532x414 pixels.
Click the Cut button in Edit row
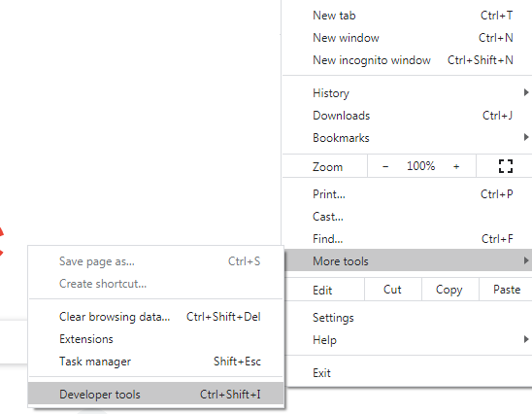(392, 290)
